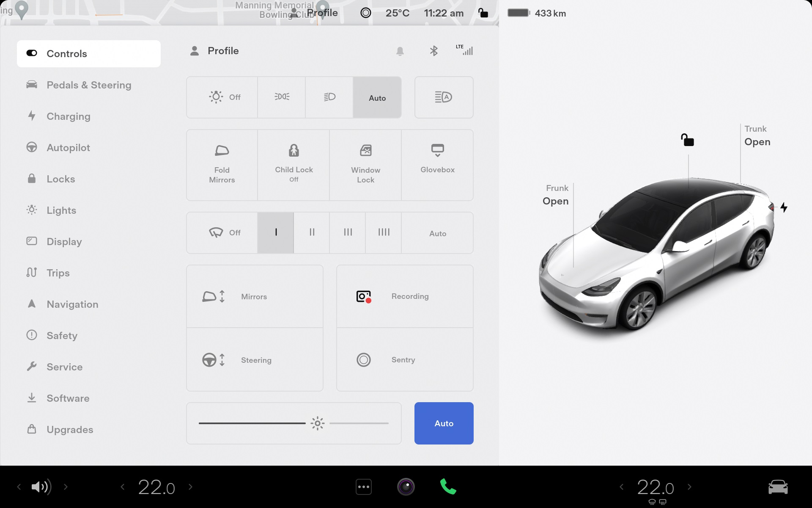Tap the unlock padlock above car
Screen dimensions: 812x508
pos(687,140)
